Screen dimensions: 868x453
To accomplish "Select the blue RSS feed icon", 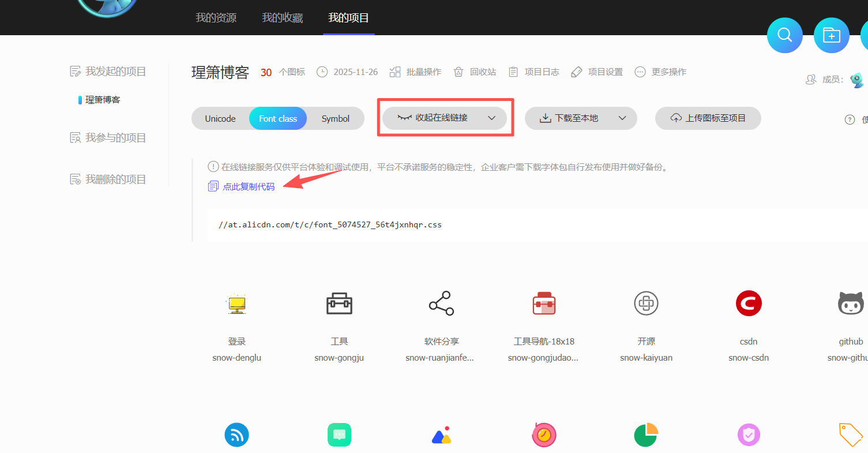I will click(236, 435).
